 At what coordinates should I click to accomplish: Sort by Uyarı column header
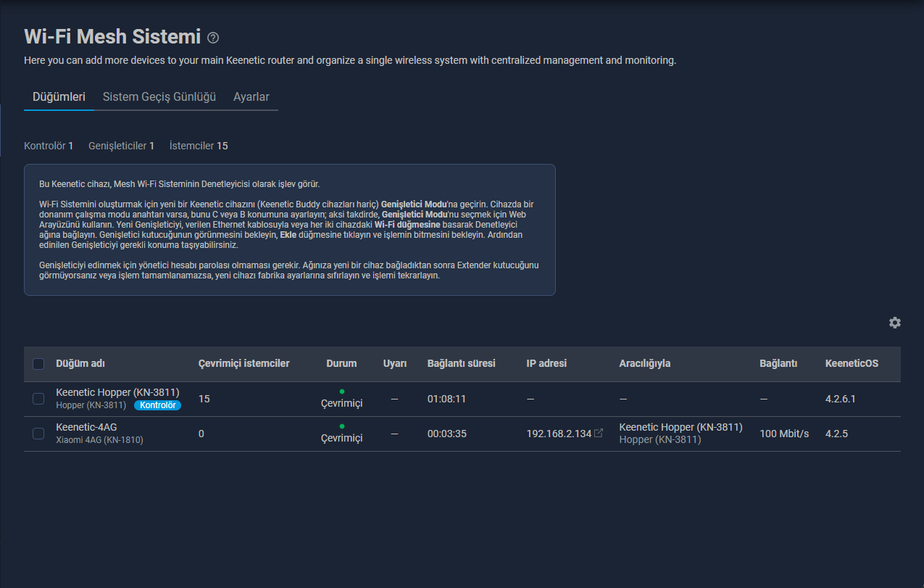395,363
